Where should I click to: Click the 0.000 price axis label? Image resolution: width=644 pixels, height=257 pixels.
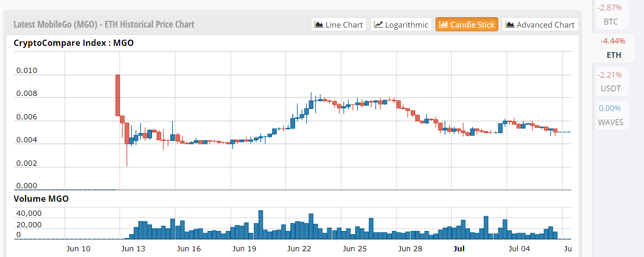27,186
